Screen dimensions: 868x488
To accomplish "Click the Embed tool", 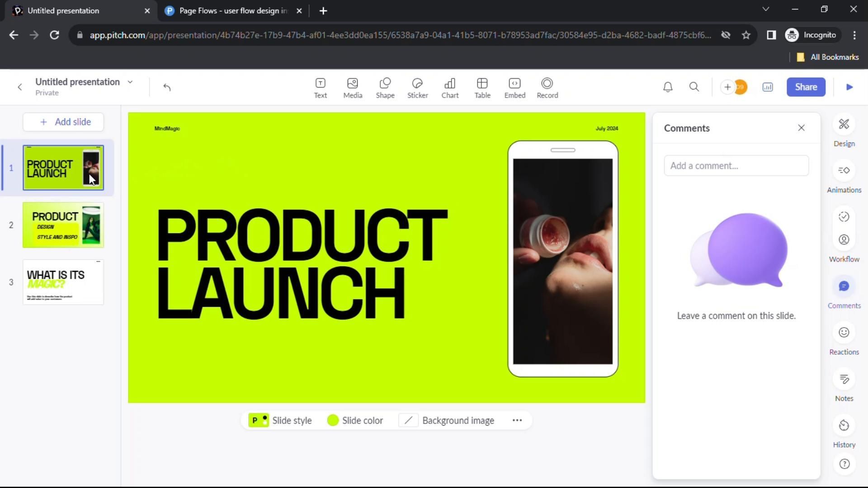I will click(514, 87).
